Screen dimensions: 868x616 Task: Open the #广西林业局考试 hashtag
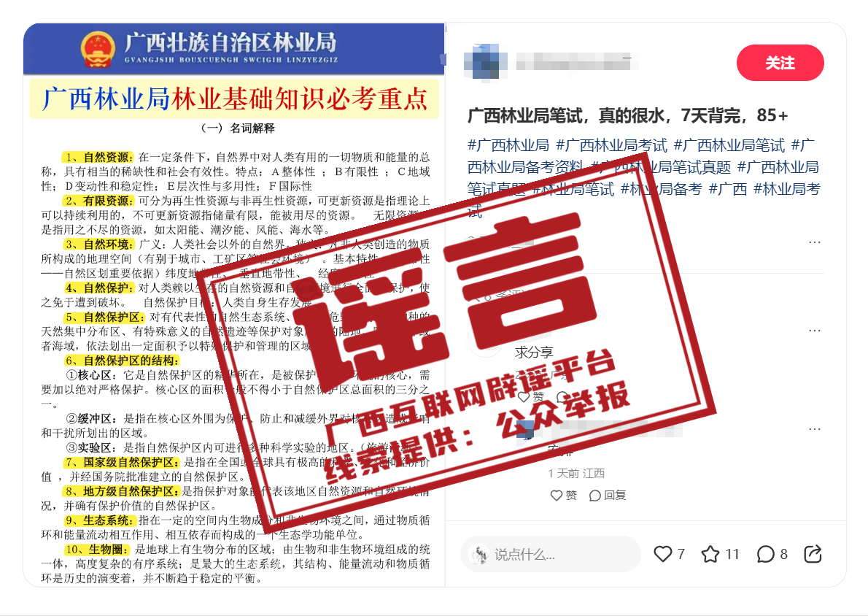pos(611,145)
